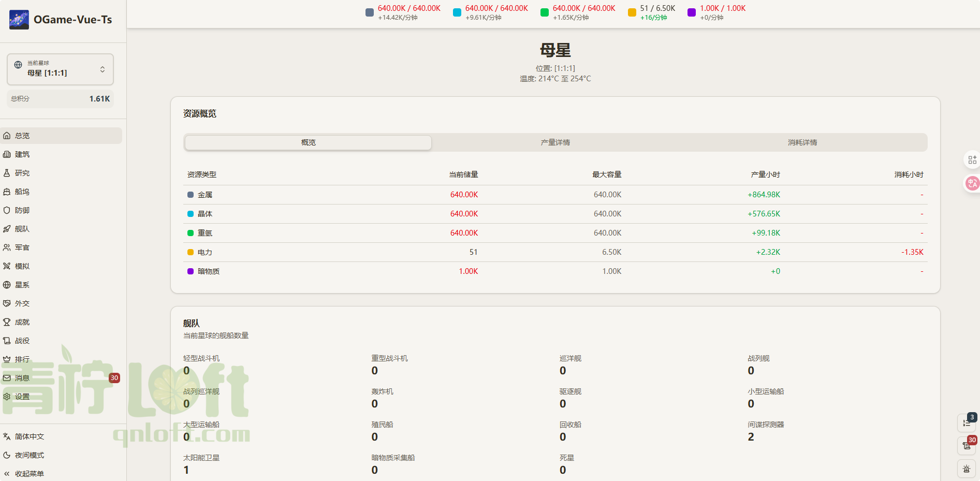Open the 船坞 (Shipyard) page

tap(22, 192)
